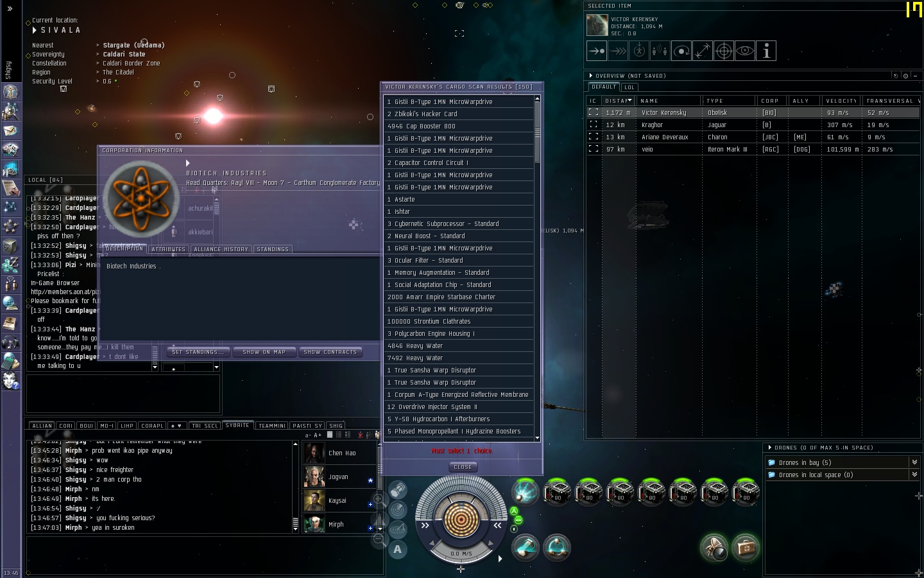Expand the Drones in local space group
This screenshot has width=924, height=578.
914,475
